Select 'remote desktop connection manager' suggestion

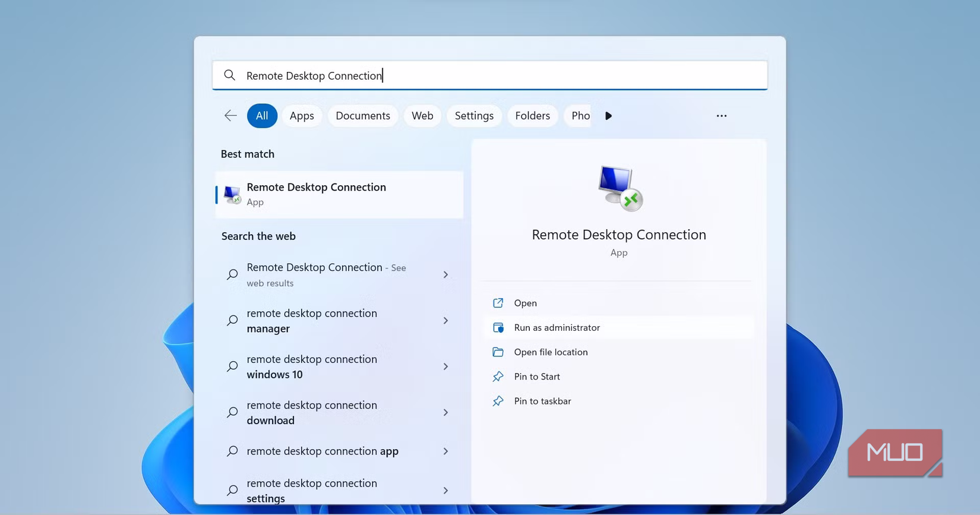point(339,321)
